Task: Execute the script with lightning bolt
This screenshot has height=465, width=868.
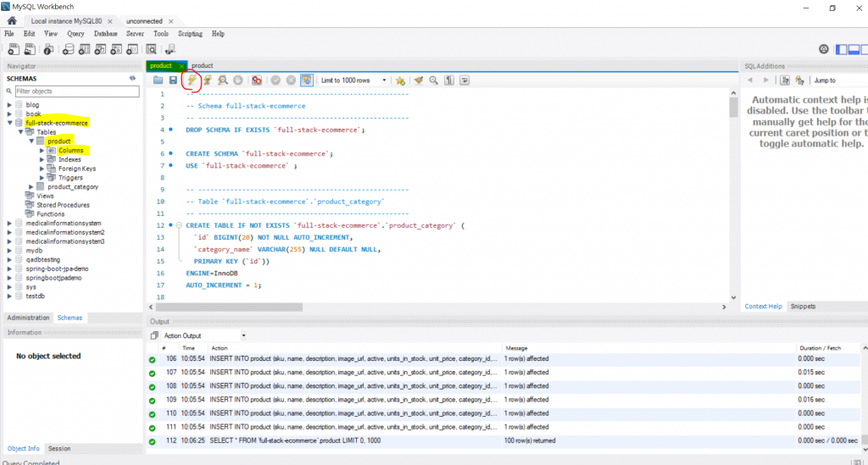Action: pos(192,80)
